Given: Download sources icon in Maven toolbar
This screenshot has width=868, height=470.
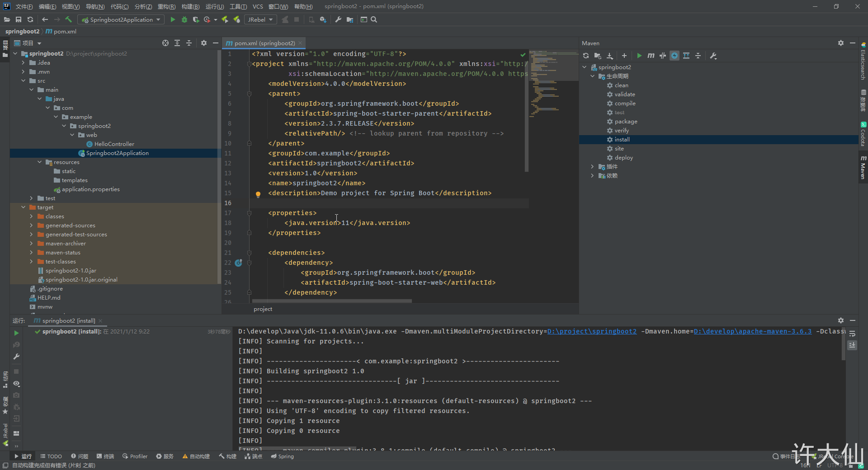Looking at the screenshot, I should coord(610,56).
